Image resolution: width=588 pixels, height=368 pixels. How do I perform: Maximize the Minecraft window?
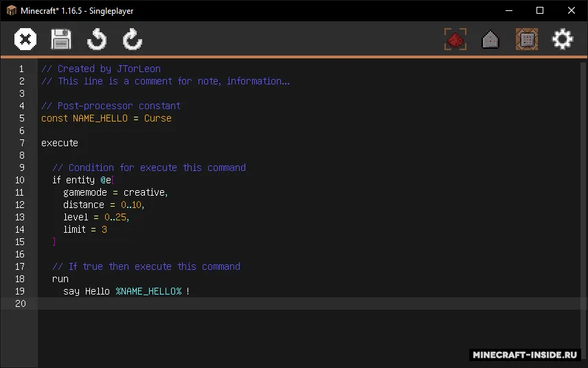pyautogui.click(x=540, y=10)
